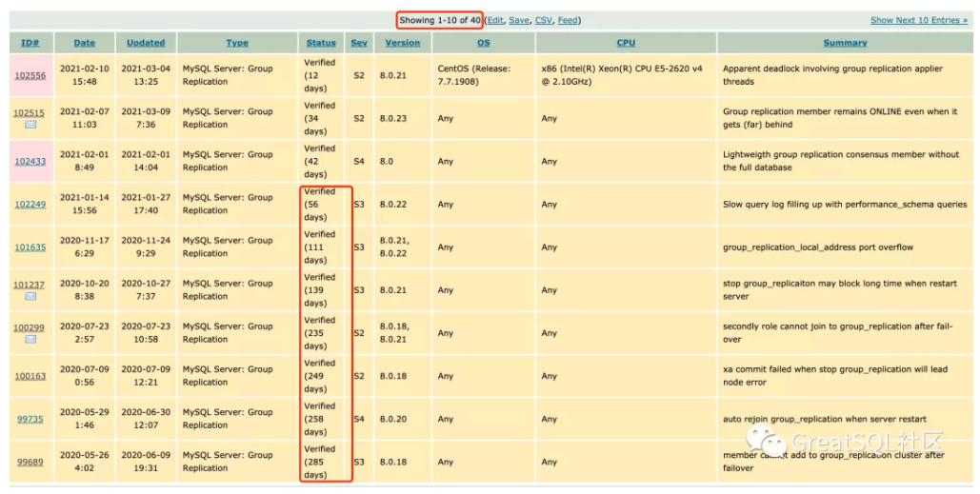Click summary 'Group replication member remains ONLINE'
Screen dimensions: 980x494
pos(840,118)
